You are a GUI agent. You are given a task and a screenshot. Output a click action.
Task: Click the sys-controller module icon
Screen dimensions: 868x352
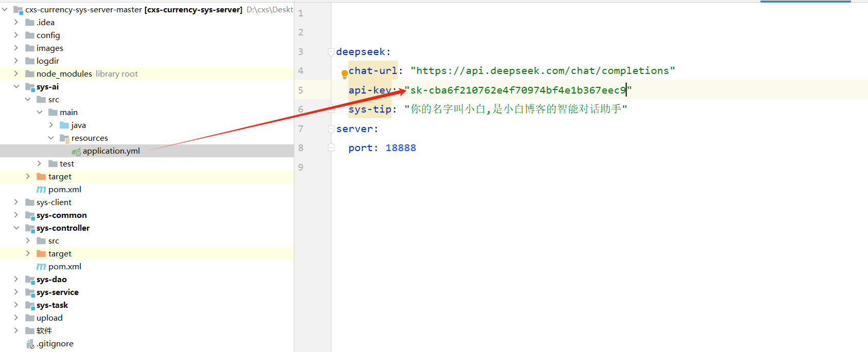coord(30,228)
